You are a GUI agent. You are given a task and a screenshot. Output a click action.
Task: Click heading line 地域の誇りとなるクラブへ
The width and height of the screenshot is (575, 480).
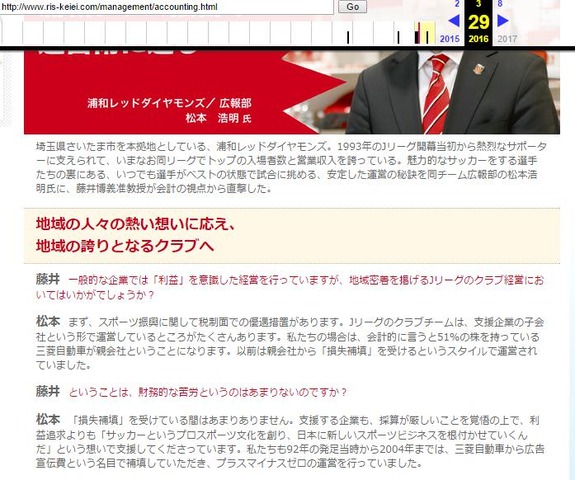[125, 245]
